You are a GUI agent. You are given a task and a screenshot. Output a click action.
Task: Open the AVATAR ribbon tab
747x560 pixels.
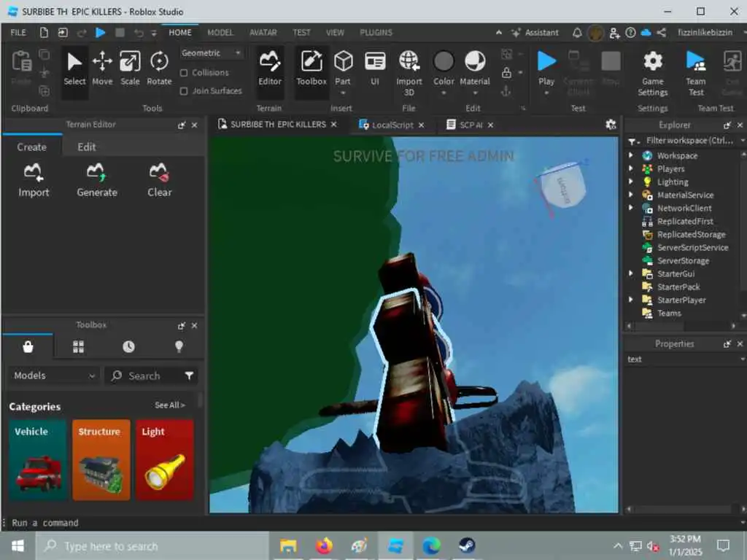click(263, 32)
